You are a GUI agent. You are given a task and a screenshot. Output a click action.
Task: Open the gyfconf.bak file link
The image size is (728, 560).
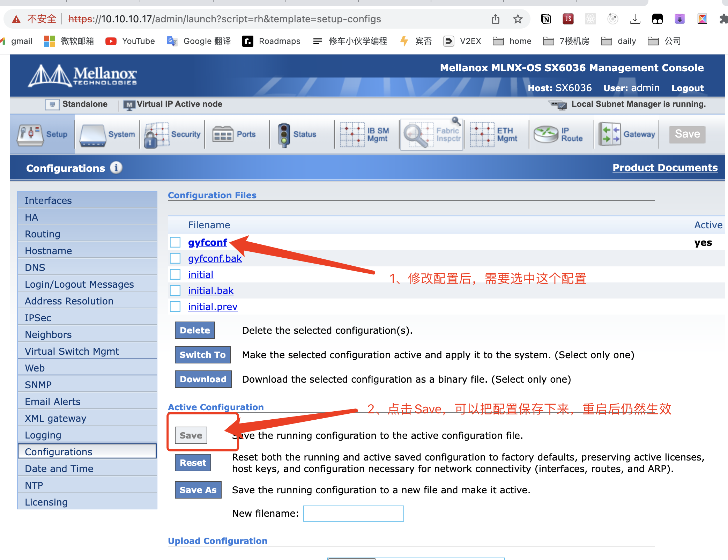pyautogui.click(x=215, y=258)
